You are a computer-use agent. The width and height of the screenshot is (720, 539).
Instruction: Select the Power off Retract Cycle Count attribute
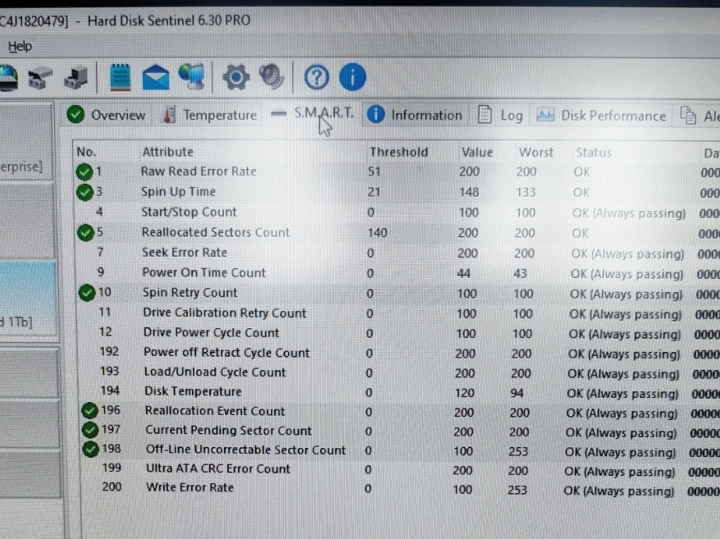[x=227, y=353]
